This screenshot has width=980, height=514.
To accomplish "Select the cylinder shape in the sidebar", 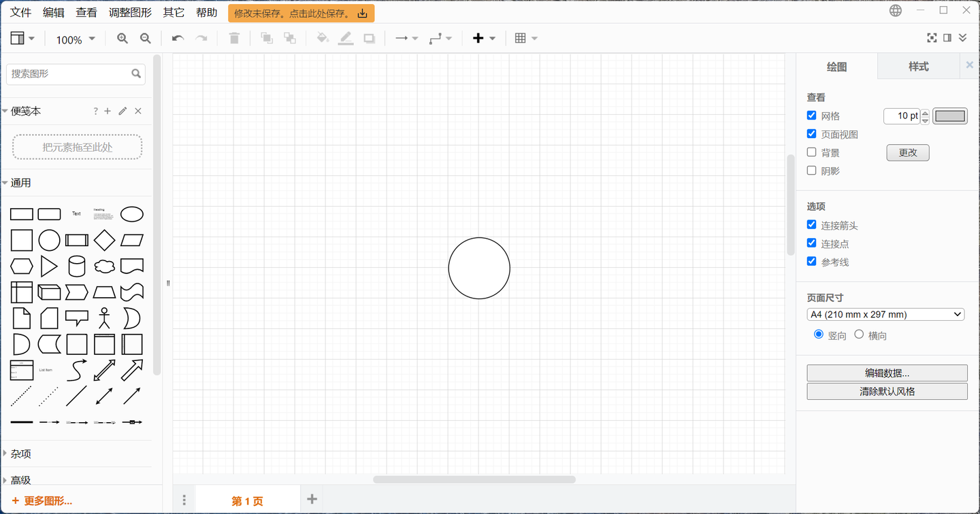I will pos(76,267).
